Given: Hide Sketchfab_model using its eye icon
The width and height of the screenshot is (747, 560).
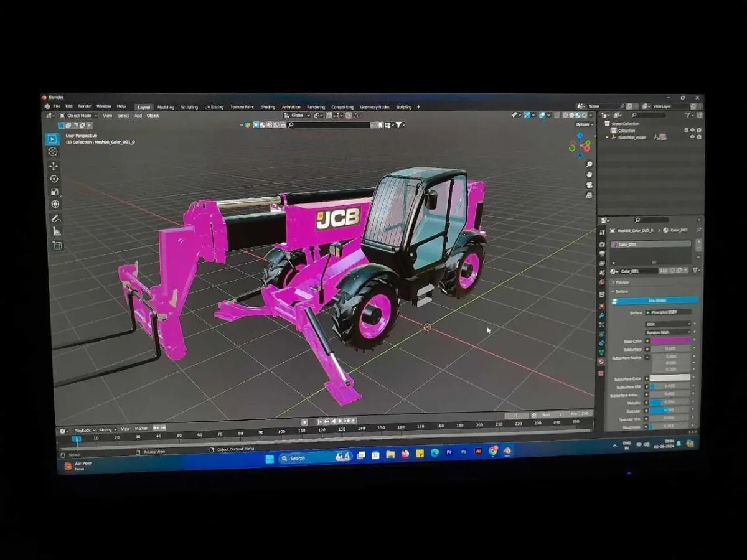Looking at the screenshot, I should [693, 137].
